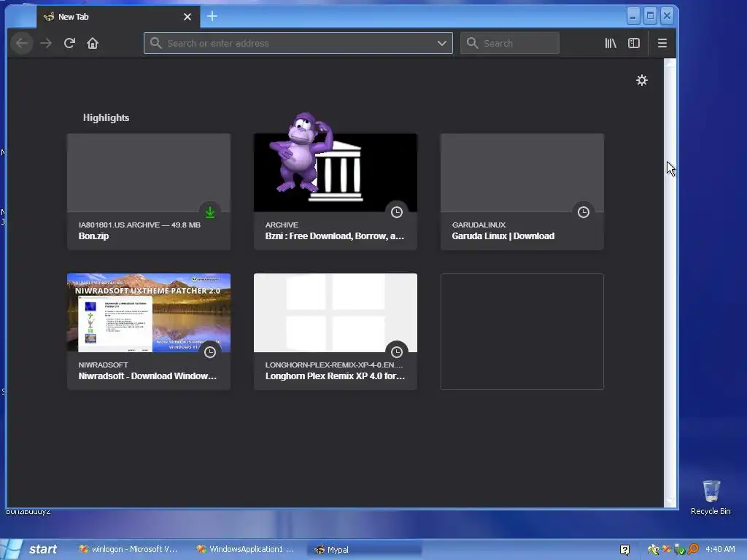Image resolution: width=747 pixels, height=560 pixels.
Task: Click the Safely Remove Hardware tray icon
Action: [x=679, y=549]
